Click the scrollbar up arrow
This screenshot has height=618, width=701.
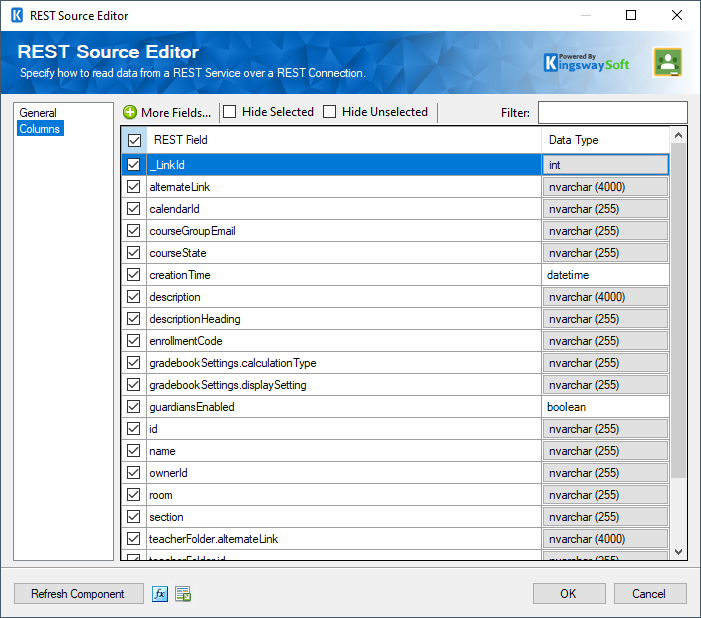(x=678, y=135)
